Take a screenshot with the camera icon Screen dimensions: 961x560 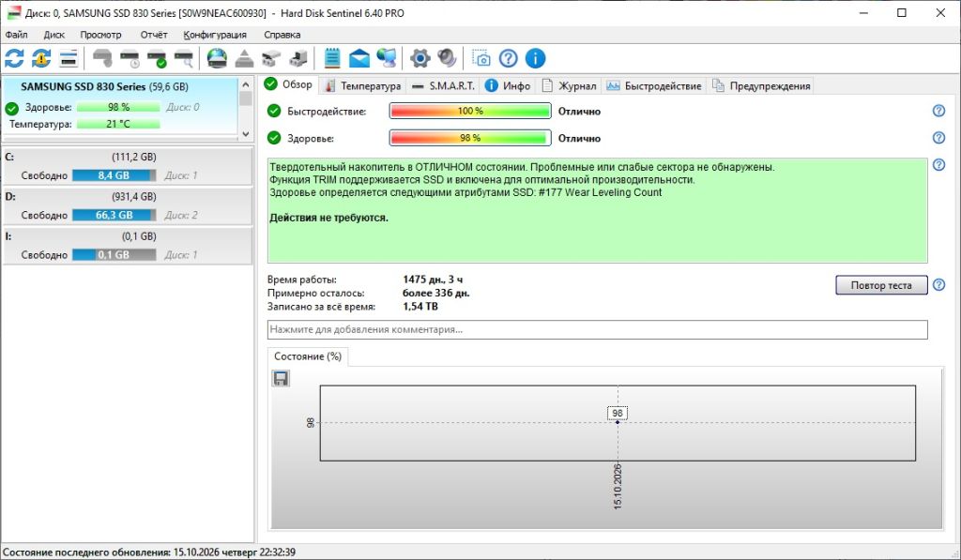point(481,59)
